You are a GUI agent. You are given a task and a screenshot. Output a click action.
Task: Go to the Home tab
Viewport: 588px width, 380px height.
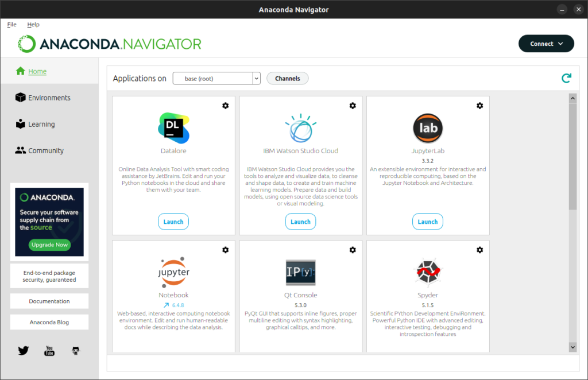(x=49, y=71)
